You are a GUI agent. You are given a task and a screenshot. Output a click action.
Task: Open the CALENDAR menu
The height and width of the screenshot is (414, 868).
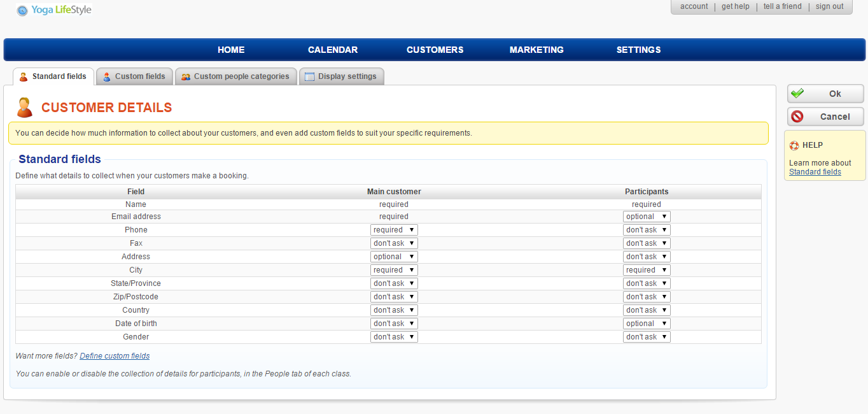click(x=333, y=50)
